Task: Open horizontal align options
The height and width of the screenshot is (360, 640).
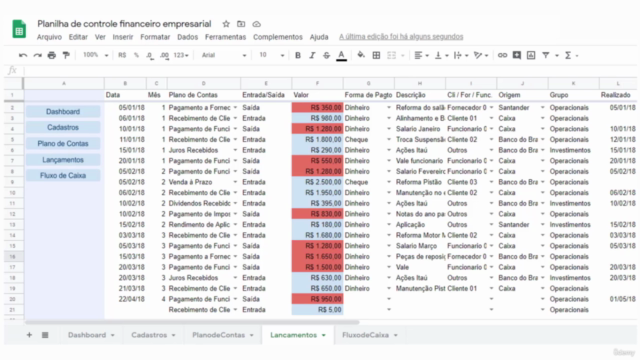Action: (421, 55)
